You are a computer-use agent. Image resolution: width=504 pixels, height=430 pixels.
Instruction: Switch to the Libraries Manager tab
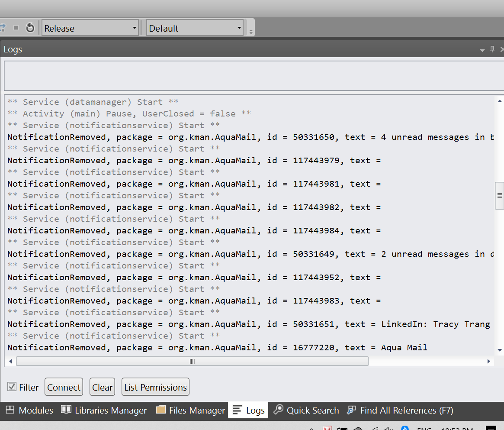104,410
